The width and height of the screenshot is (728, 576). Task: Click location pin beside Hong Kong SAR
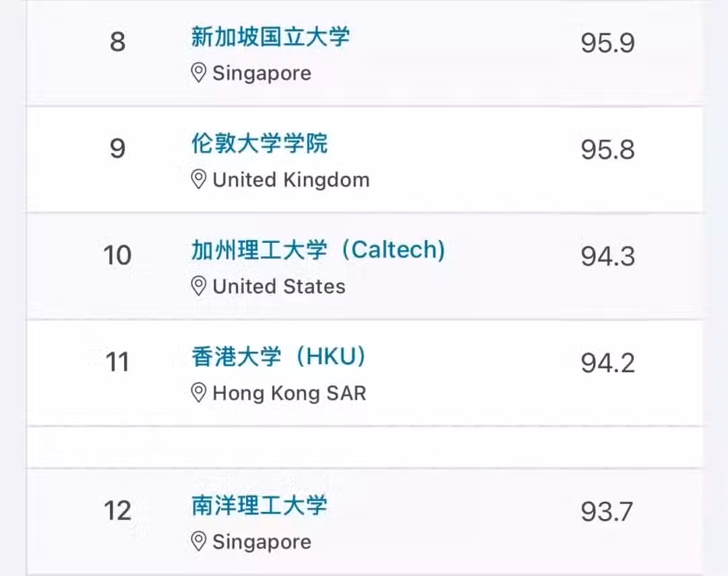click(x=199, y=393)
